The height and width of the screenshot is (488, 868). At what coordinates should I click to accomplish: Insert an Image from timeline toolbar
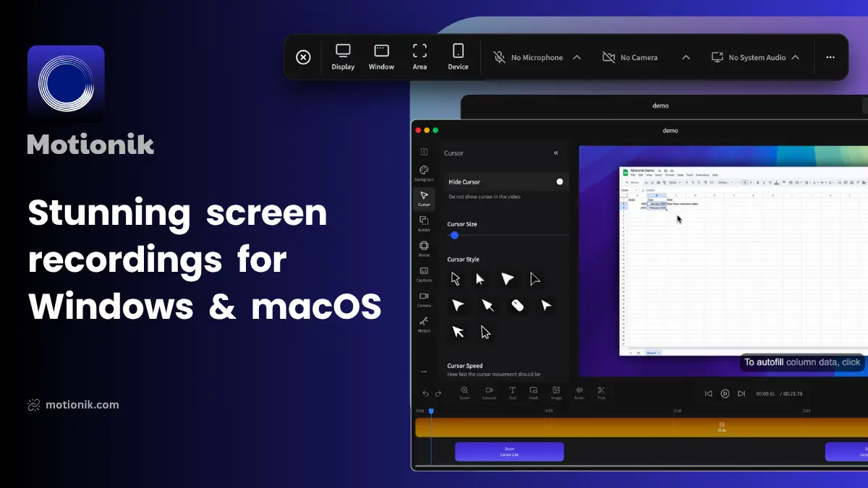click(x=556, y=393)
